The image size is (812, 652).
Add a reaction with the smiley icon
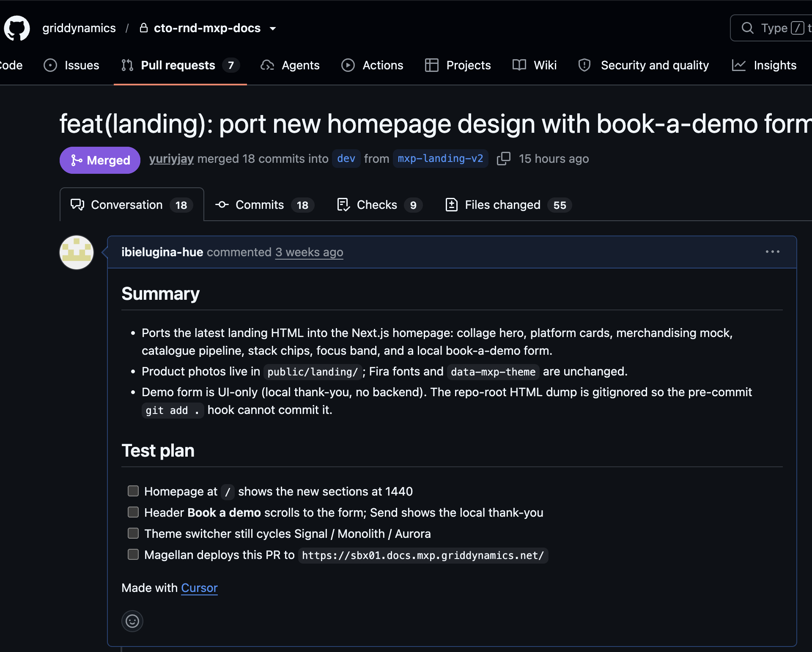tap(132, 621)
